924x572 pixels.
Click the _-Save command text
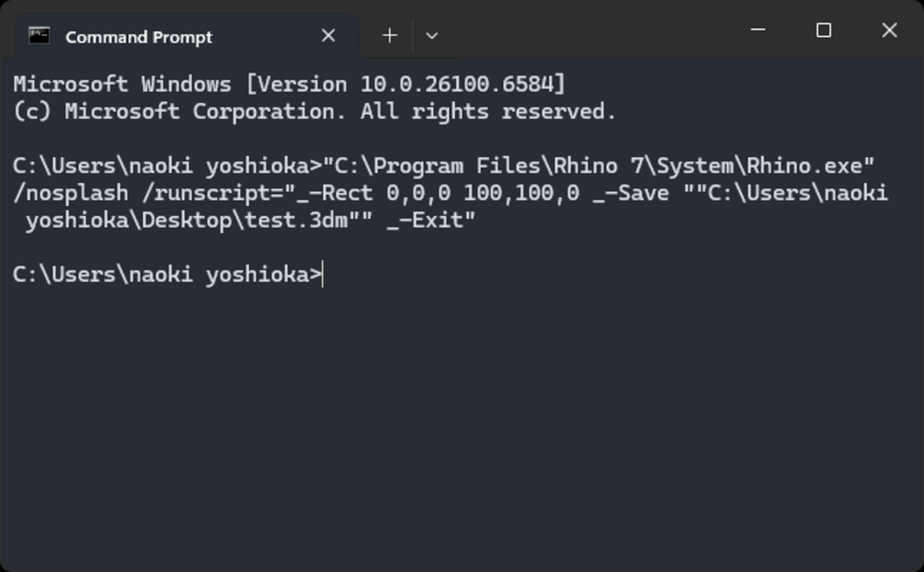[x=631, y=193]
